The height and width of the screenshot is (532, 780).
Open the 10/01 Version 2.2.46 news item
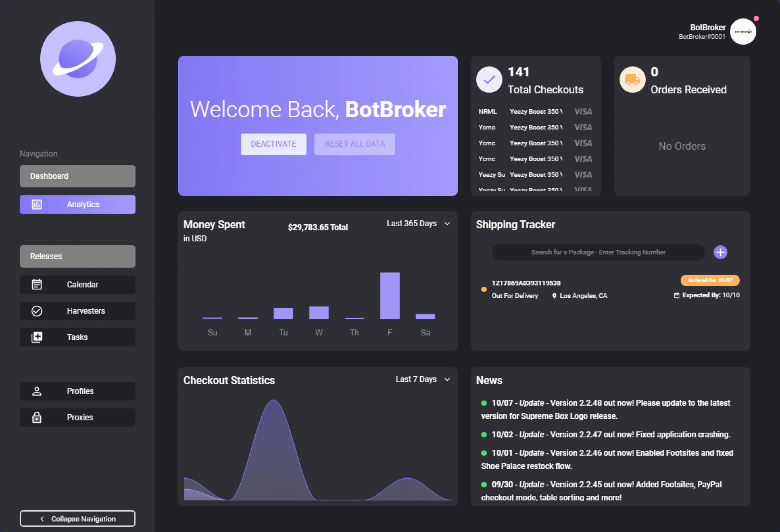tap(607, 459)
